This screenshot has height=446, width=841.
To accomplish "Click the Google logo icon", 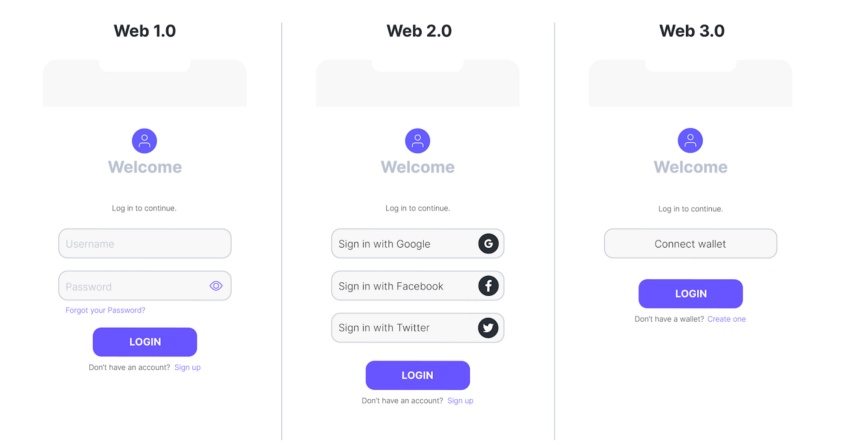I will [488, 244].
